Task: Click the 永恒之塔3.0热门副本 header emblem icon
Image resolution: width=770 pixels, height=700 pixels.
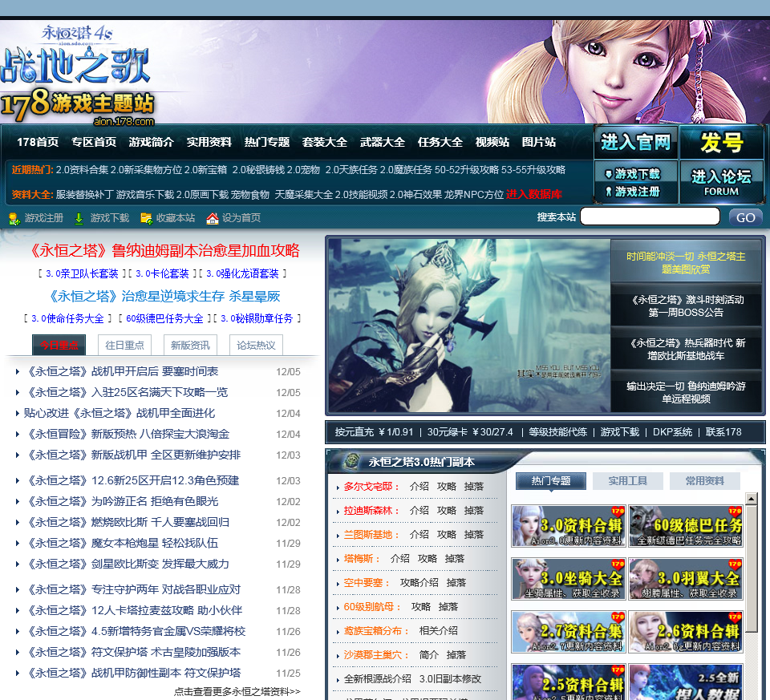Action: (x=351, y=461)
